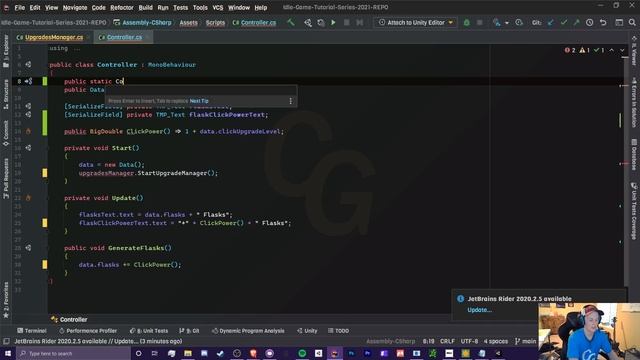Open the Unit Tests tool window

coord(149,331)
